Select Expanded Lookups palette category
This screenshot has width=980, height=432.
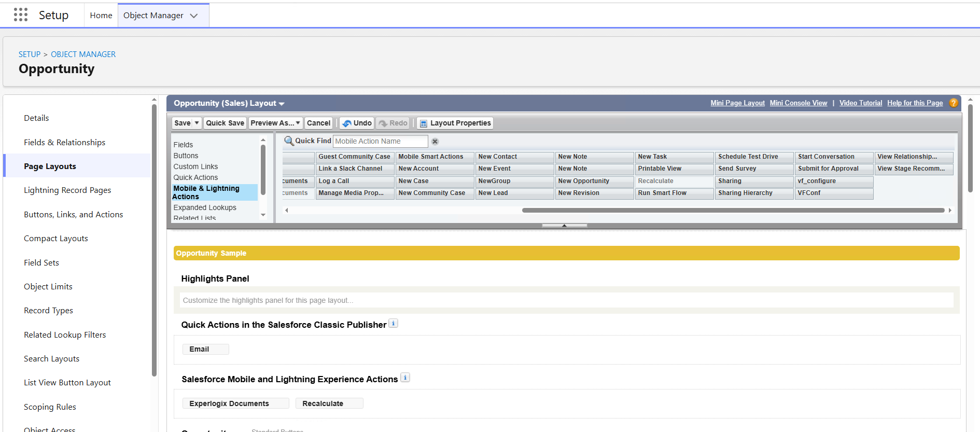point(205,207)
